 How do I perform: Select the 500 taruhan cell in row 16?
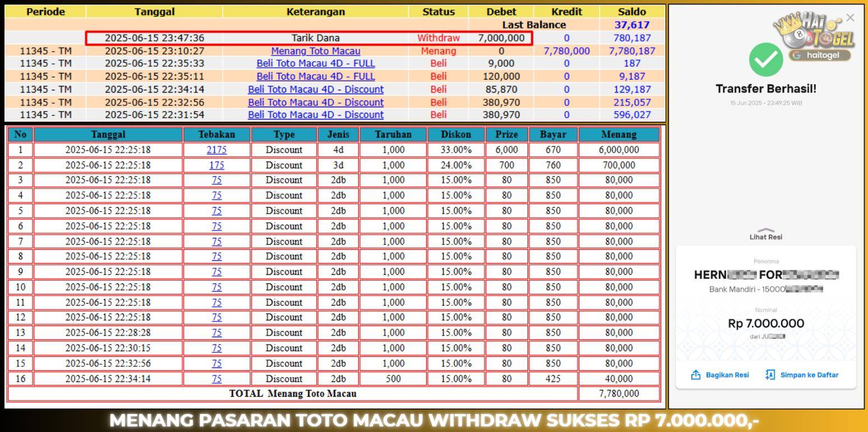(393, 379)
